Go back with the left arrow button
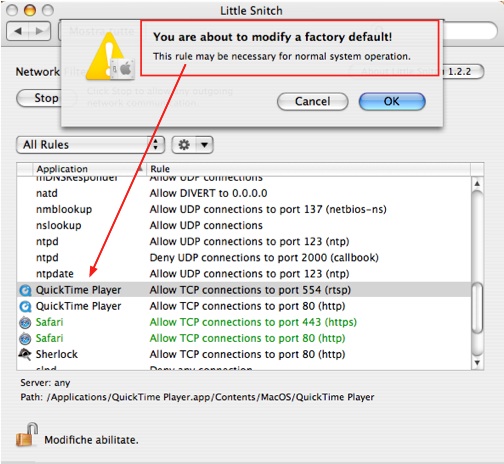This screenshot has height=464, width=504. point(18,31)
